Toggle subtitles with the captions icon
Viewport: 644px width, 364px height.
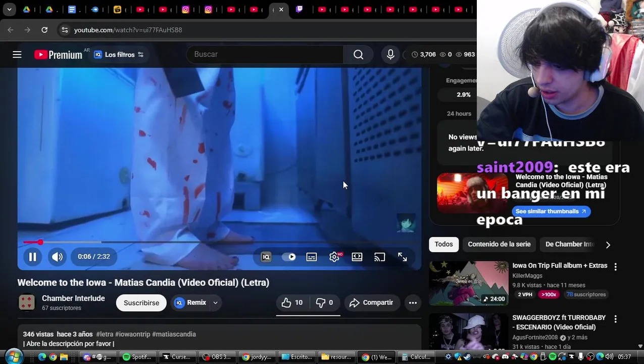click(312, 257)
